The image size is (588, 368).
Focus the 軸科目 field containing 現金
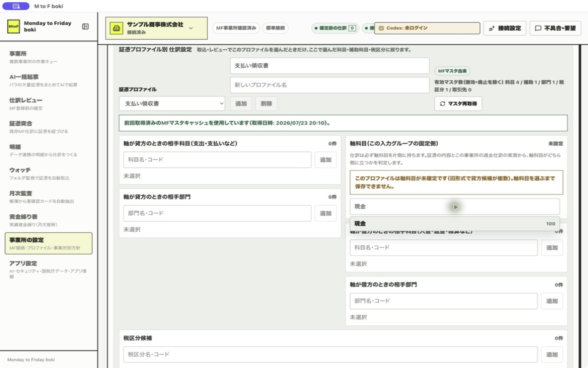(x=454, y=207)
